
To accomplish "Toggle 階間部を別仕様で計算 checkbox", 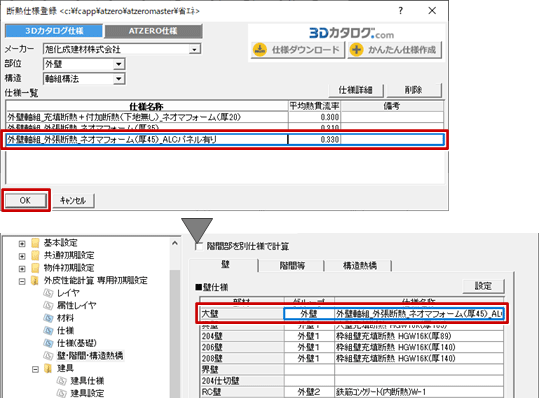I will [x=199, y=246].
